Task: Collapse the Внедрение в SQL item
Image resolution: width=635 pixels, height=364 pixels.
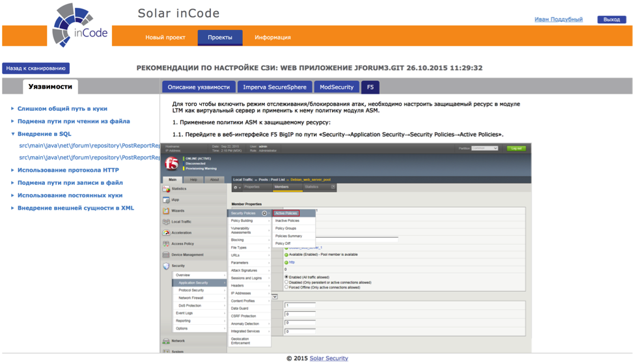Action: click(44, 133)
